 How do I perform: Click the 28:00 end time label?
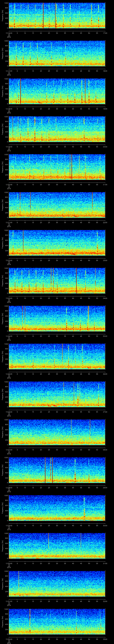point(105,450)
